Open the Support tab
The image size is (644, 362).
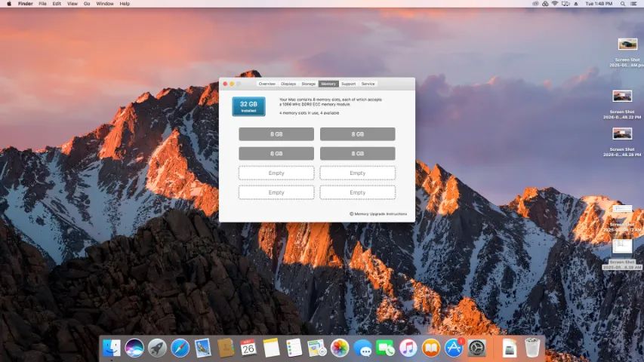pyautogui.click(x=348, y=84)
